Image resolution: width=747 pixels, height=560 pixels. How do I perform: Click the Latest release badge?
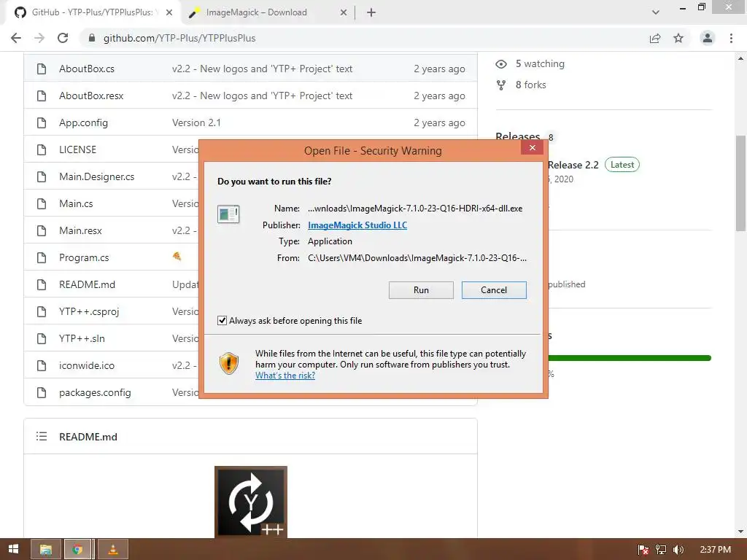click(622, 165)
